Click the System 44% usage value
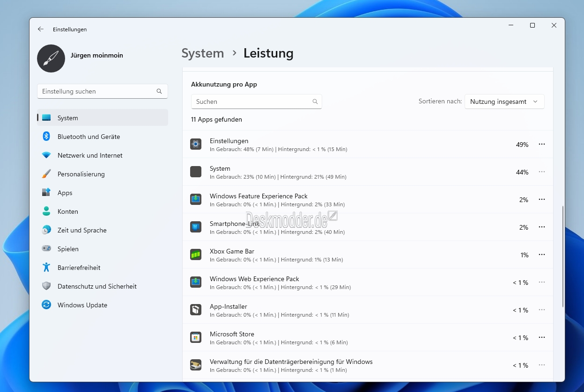The image size is (584, 392). pyautogui.click(x=522, y=172)
